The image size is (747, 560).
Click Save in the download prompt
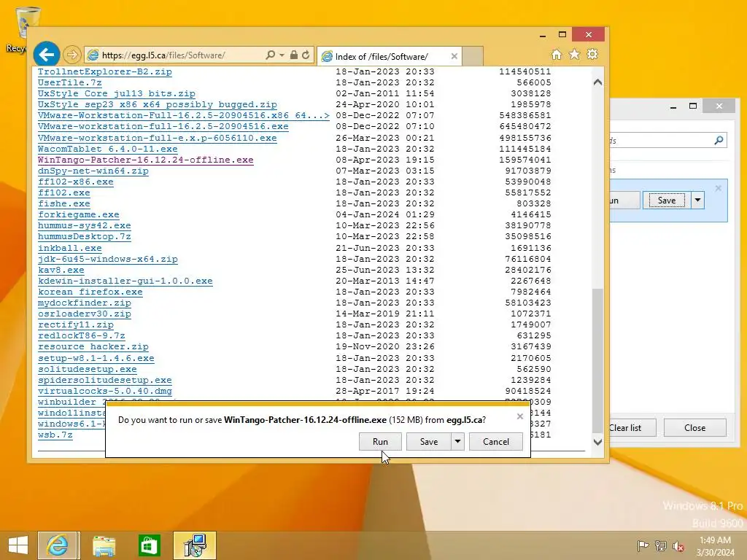(x=429, y=441)
